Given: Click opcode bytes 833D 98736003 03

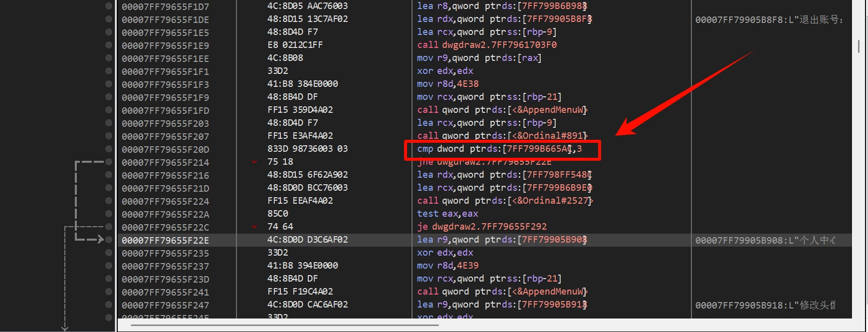Looking at the screenshot, I should pyautogui.click(x=307, y=149).
